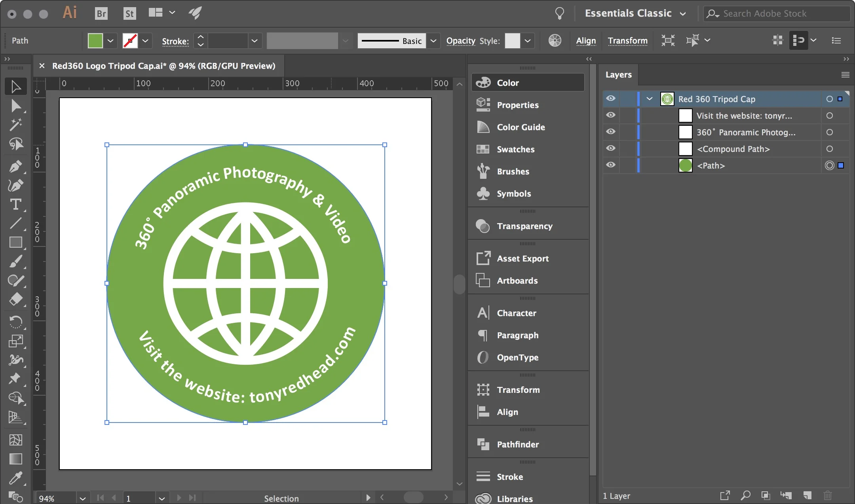Open the Basic brush definition dropdown
This screenshot has width=855, height=504.
point(433,40)
